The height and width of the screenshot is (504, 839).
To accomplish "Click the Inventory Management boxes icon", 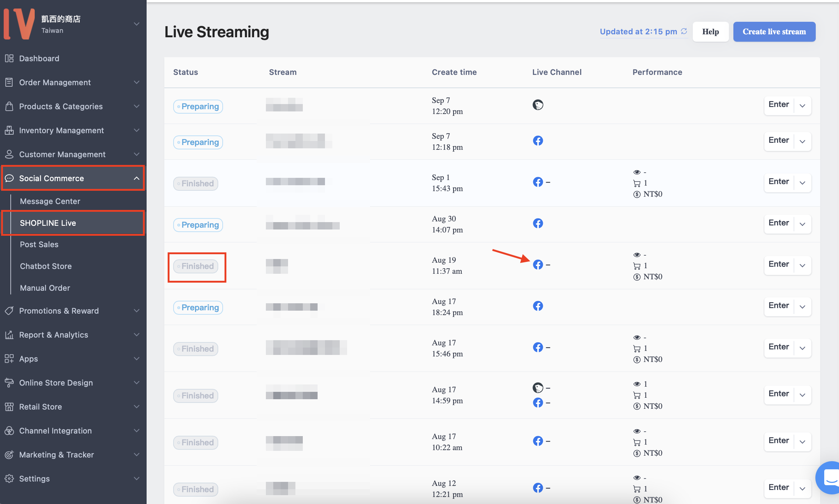I will 9,130.
